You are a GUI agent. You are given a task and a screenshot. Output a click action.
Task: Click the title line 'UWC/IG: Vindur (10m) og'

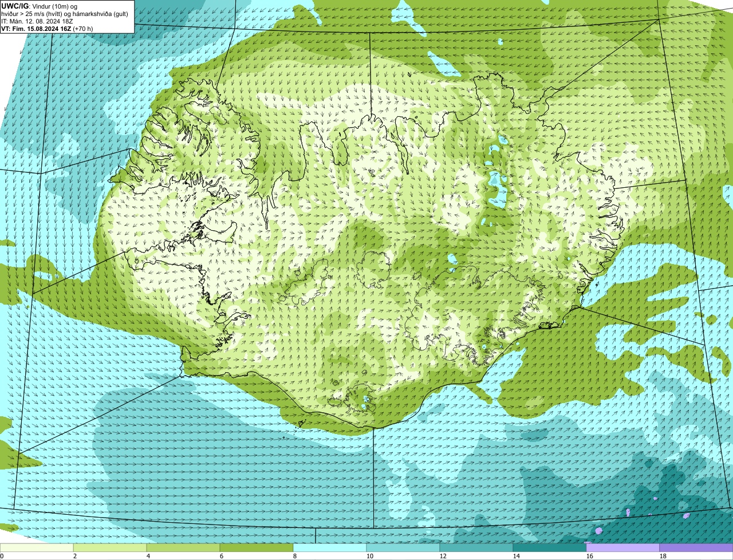pyautogui.click(x=39, y=6)
